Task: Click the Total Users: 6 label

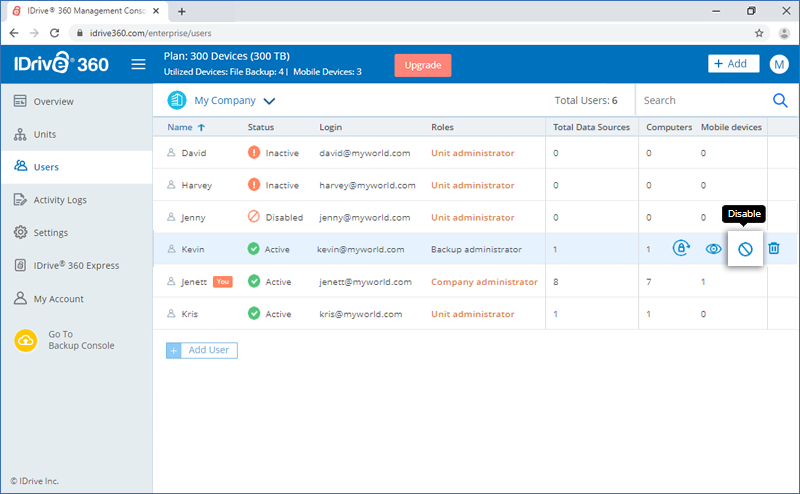Action: click(x=586, y=101)
